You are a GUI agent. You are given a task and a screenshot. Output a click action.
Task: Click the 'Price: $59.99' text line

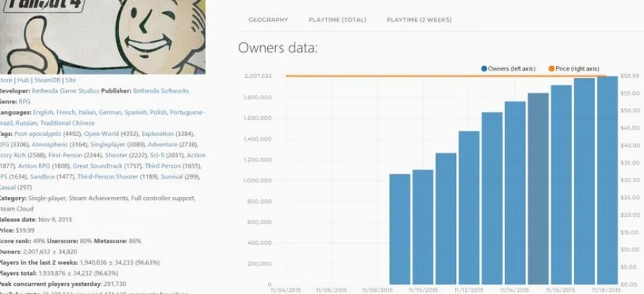pos(17,230)
